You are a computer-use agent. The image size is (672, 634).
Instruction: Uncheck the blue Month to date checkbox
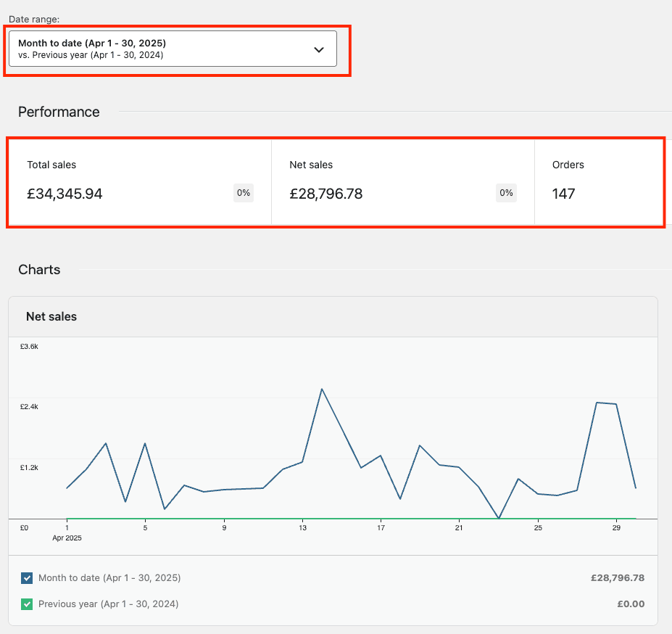click(27, 578)
